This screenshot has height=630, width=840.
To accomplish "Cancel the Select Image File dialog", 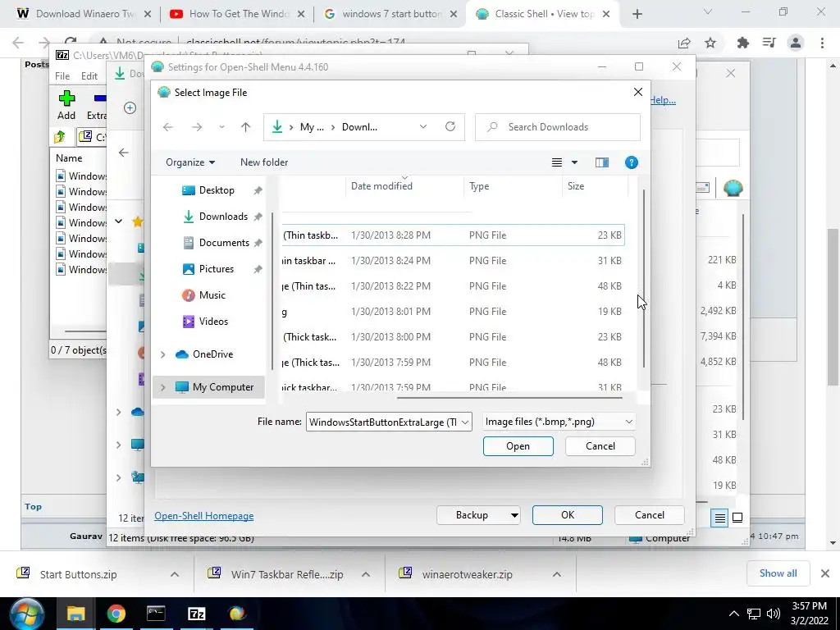I will click(x=600, y=445).
